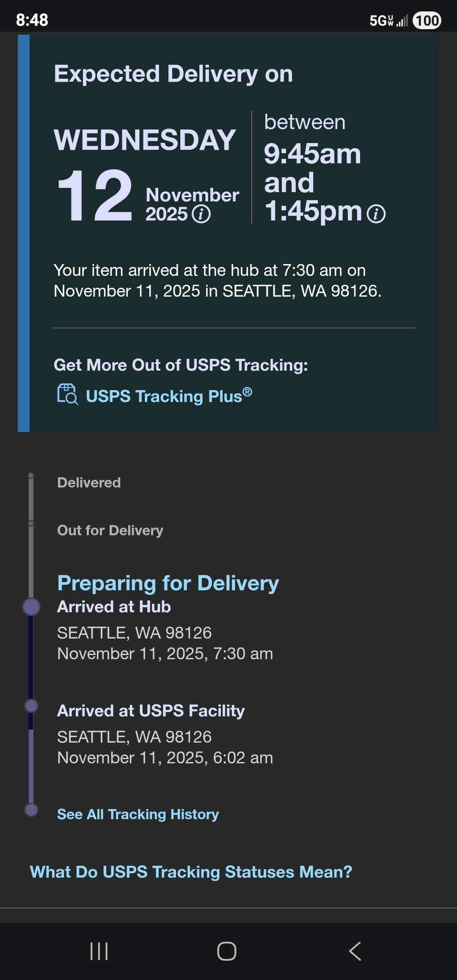Open the USPS Tracking Plus link
The image size is (457, 980).
coord(169,396)
